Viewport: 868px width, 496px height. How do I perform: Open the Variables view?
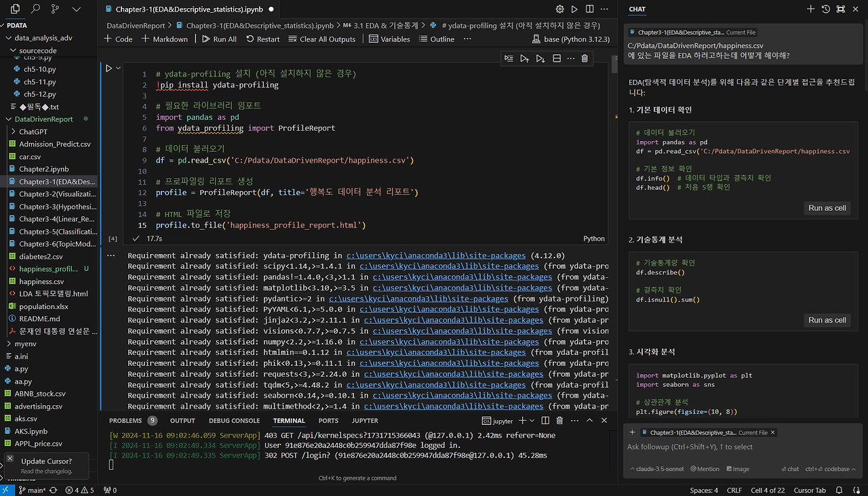pos(389,39)
